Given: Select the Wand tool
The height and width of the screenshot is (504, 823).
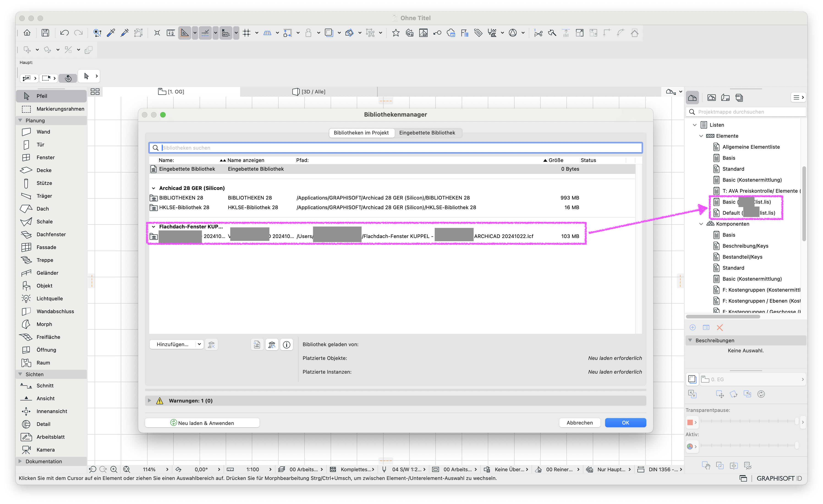Looking at the screenshot, I should (x=51, y=132).
